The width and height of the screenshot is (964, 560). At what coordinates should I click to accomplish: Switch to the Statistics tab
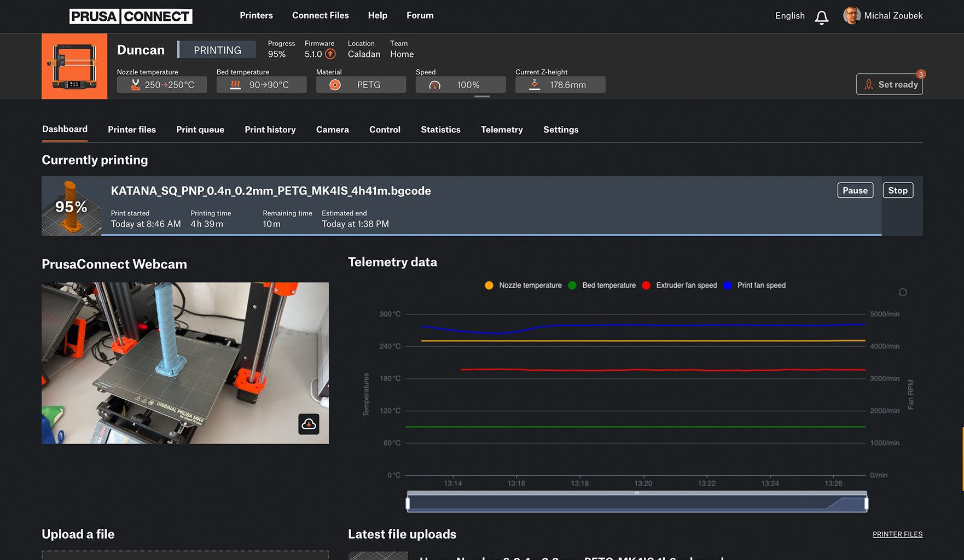click(440, 130)
